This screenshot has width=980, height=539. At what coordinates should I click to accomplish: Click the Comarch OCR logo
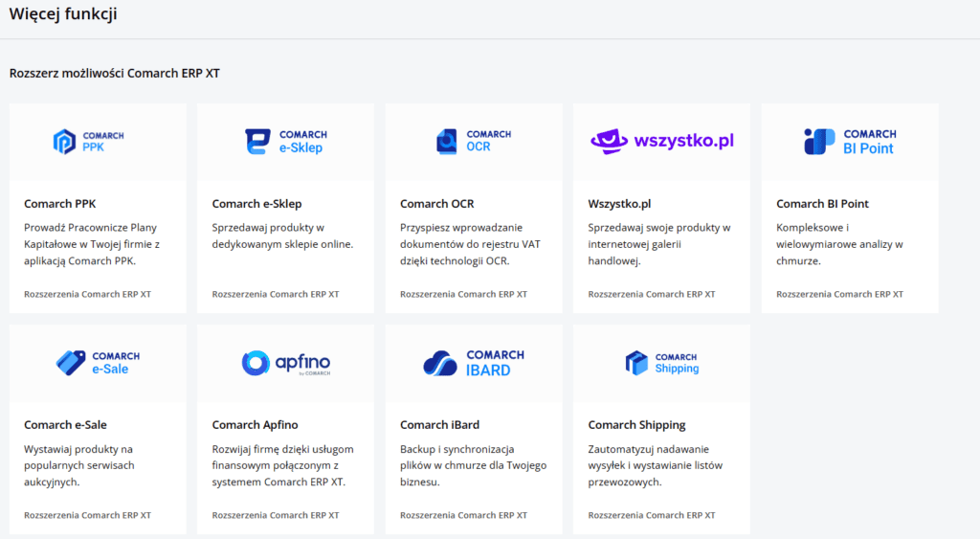pyautogui.click(x=473, y=142)
